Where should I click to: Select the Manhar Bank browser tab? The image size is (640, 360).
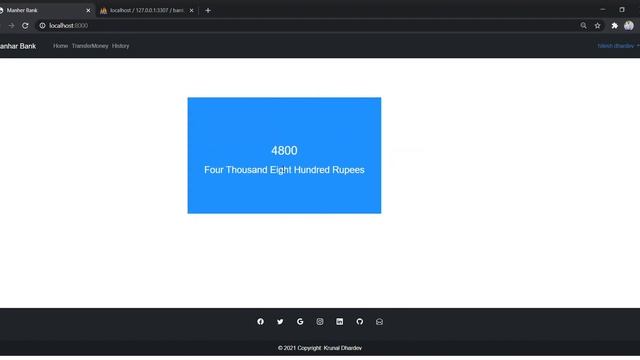pos(46,11)
